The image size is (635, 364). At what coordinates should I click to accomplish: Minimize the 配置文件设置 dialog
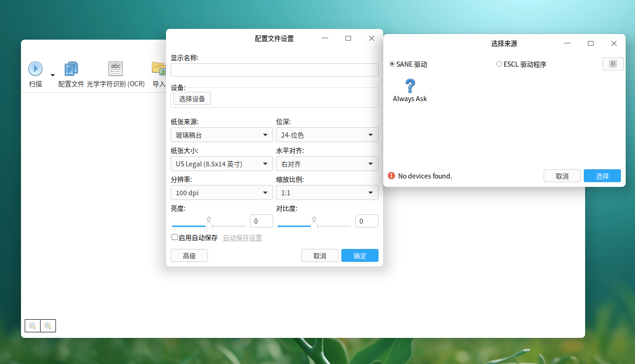pyautogui.click(x=325, y=38)
